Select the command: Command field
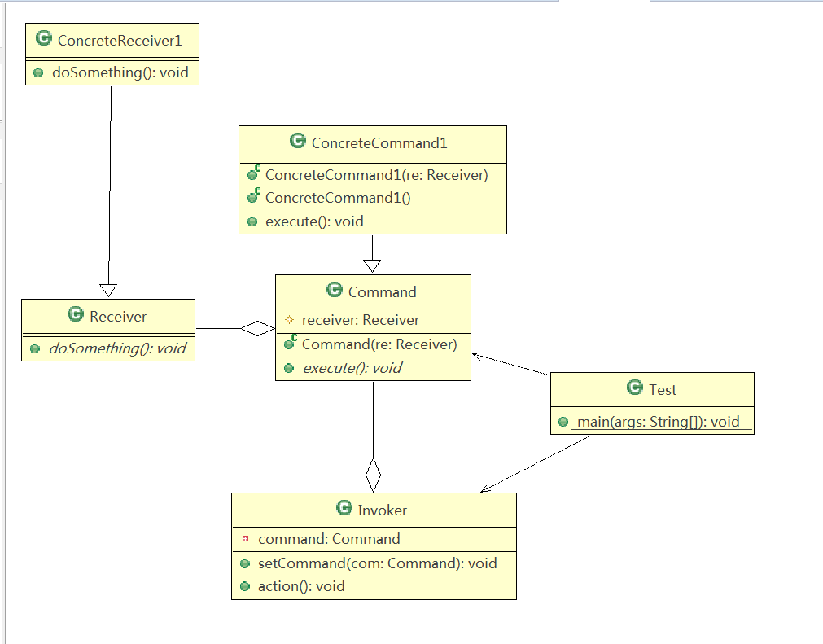Image resolution: width=823 pixels, height=644 pixels. pyautogui.click(x=329, y=539)
